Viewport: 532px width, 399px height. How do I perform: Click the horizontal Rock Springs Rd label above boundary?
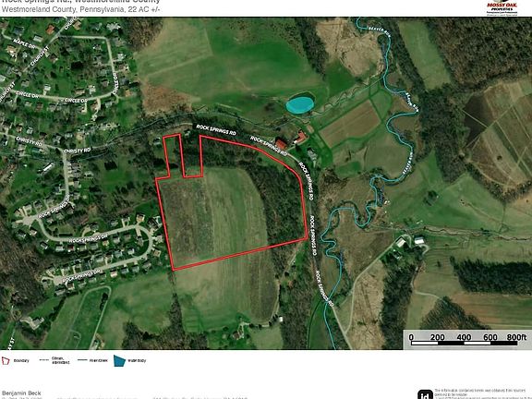tap(216, 130)
